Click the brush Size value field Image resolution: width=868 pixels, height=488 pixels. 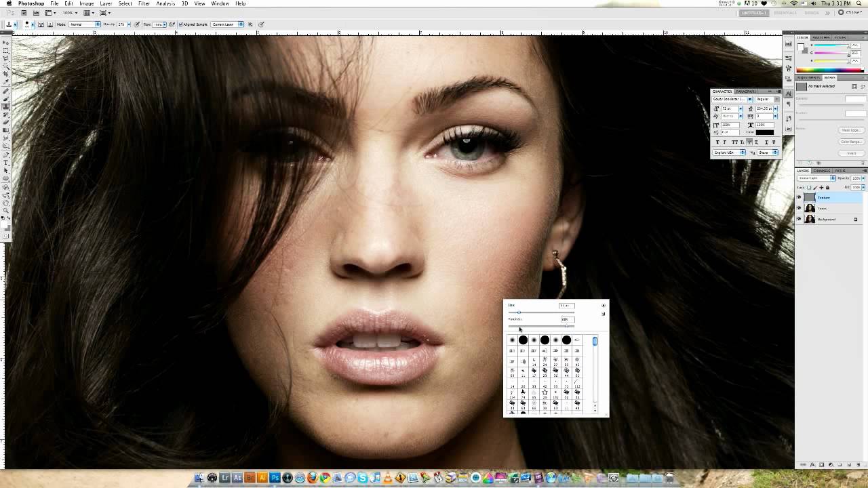pyautogui.click(x=567, y=306)
